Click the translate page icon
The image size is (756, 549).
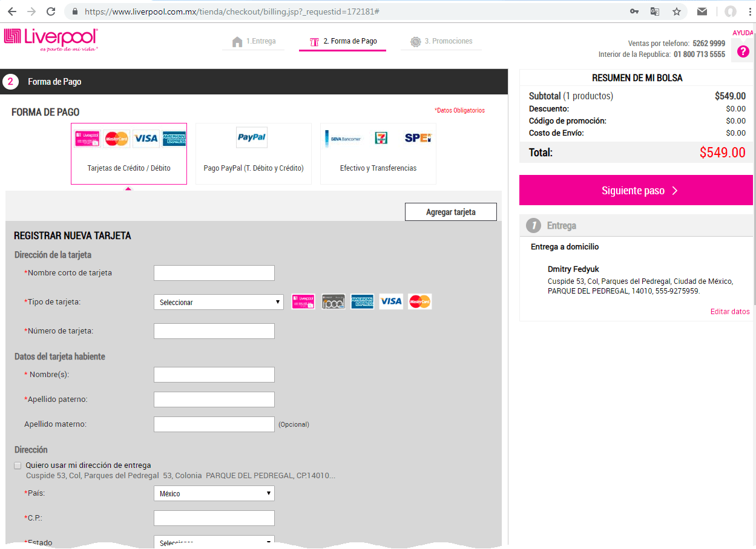[655, 12]
